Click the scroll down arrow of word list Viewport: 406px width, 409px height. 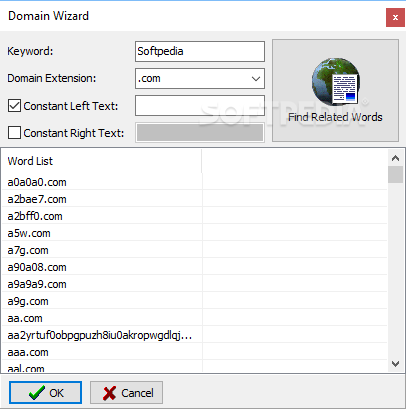click(395, 364)
